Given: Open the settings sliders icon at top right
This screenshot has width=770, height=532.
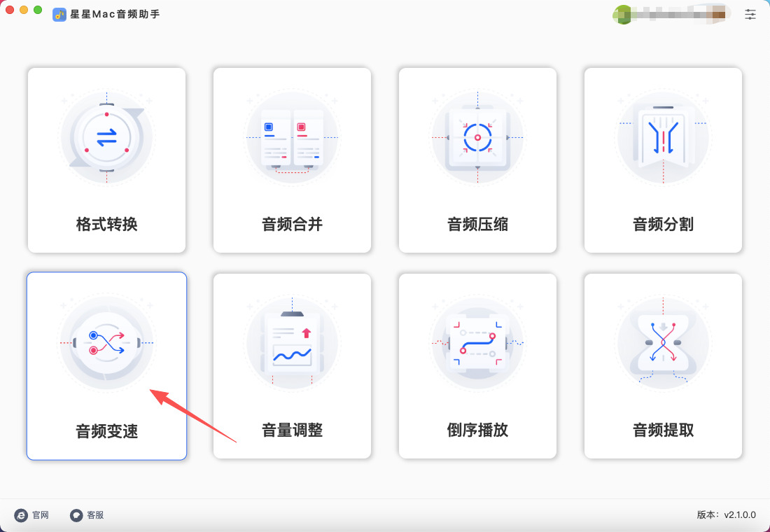Looking at the screenshot, I should pos(750,14).
